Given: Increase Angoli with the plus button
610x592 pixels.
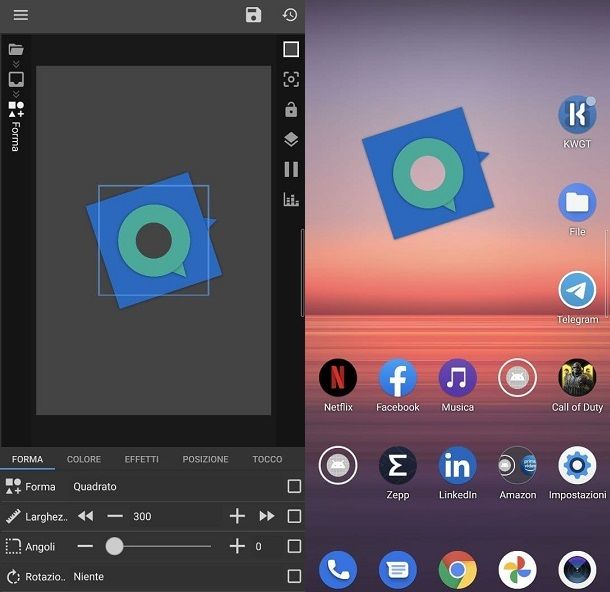Looking at the screenshot, I should click(237, 546).
